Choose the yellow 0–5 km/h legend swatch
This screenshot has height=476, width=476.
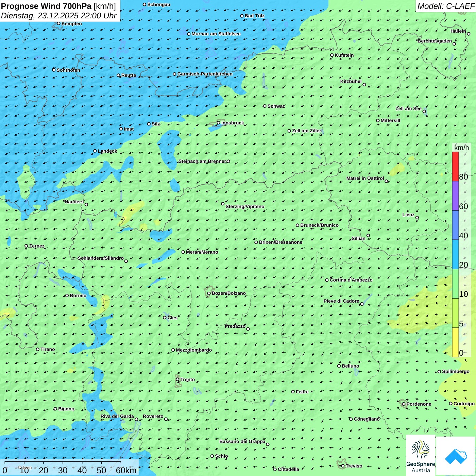(x=455, y=342)
